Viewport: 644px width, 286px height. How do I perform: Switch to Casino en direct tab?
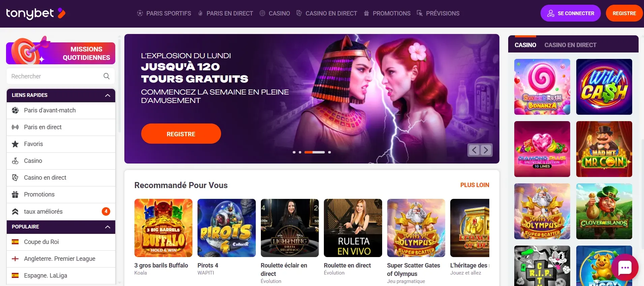[x=570, y=45]
